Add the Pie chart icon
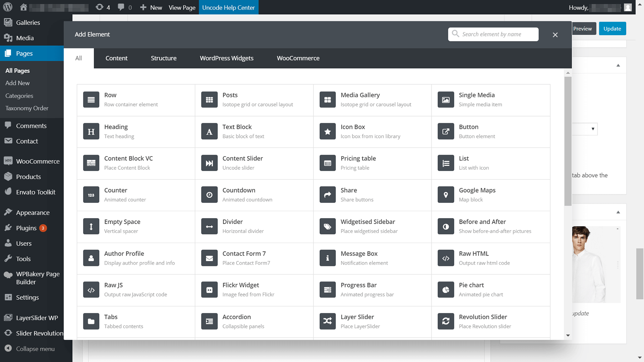644x362 pixels. coord(446,290)
